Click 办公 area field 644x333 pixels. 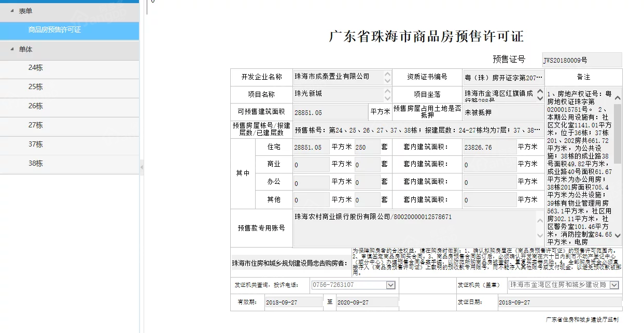pos(311,182)
